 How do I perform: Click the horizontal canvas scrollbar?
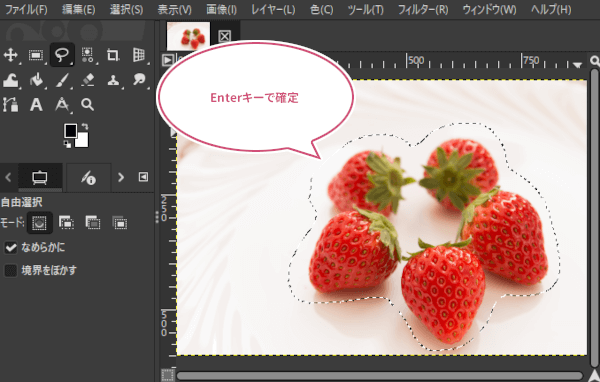pos(379,376)
